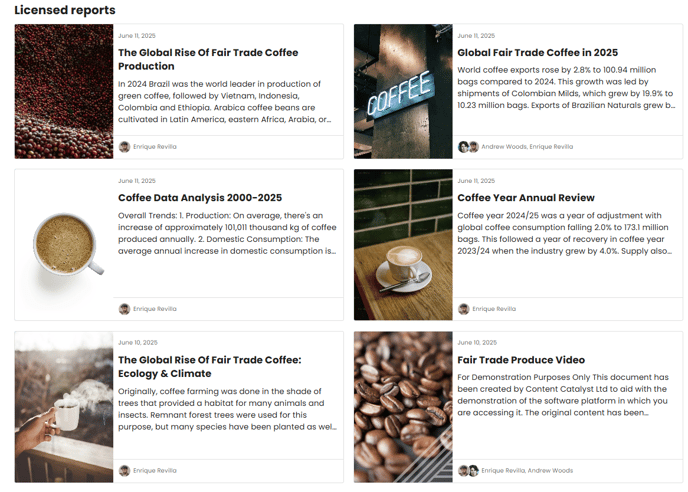688x492 pixels.
Task: Open The Global Rise Of Fair Trade Coffee Production
Action: 208,59
